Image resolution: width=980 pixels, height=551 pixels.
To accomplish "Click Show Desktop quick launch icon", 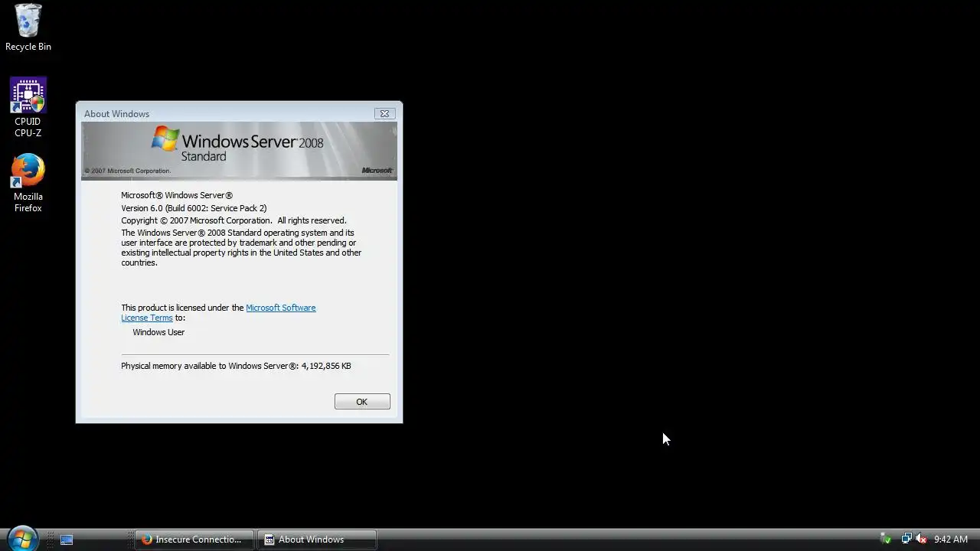I will point(67,540).
